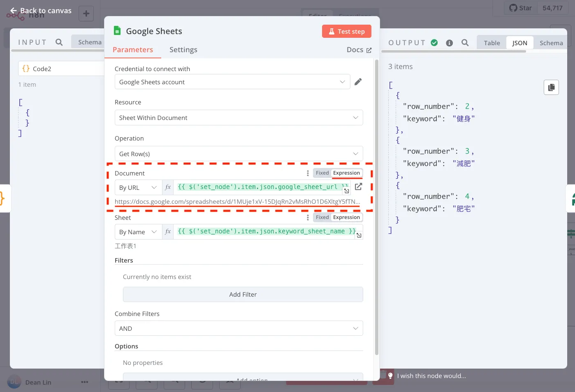Viewport: 575px width, 392px height.
Task: Click 'I wish this node would...' feedback link
Action: click(431, 376)
